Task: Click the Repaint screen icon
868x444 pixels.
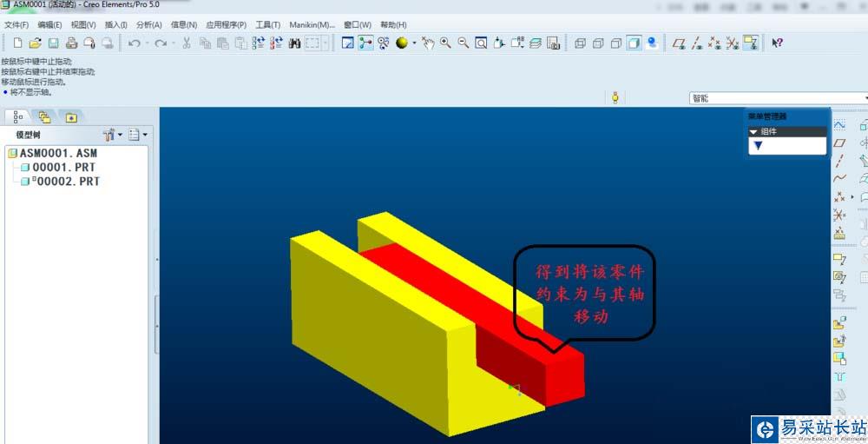Action: pyautogui.click(x=348, y=43)
